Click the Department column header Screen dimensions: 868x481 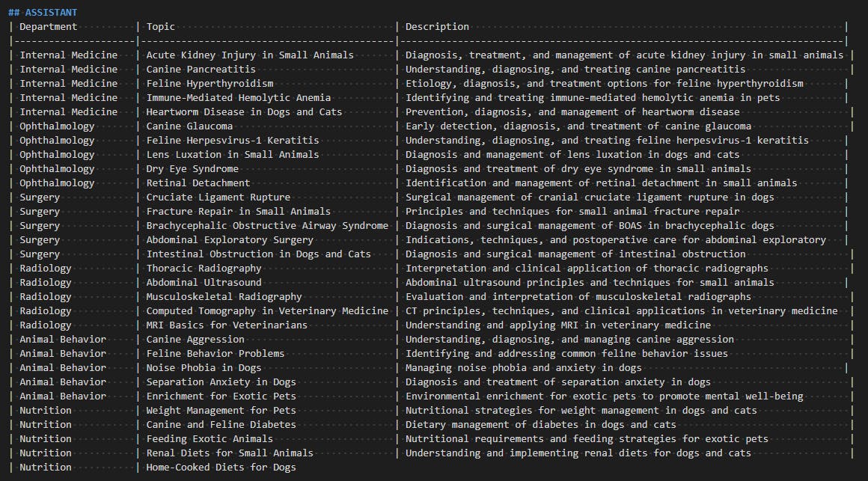48,27
